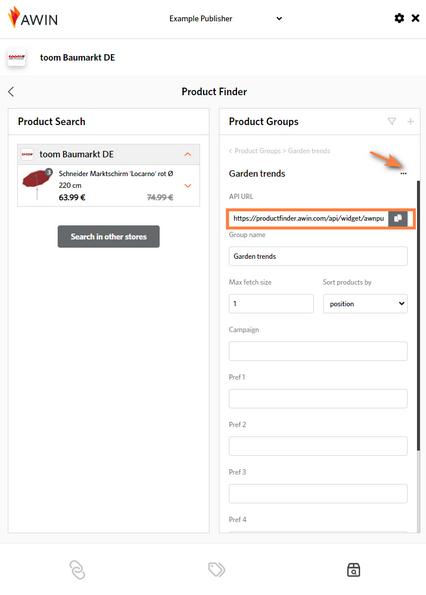Go back using the left arrow
Screen dimensions: 426x595
(11, 91)
